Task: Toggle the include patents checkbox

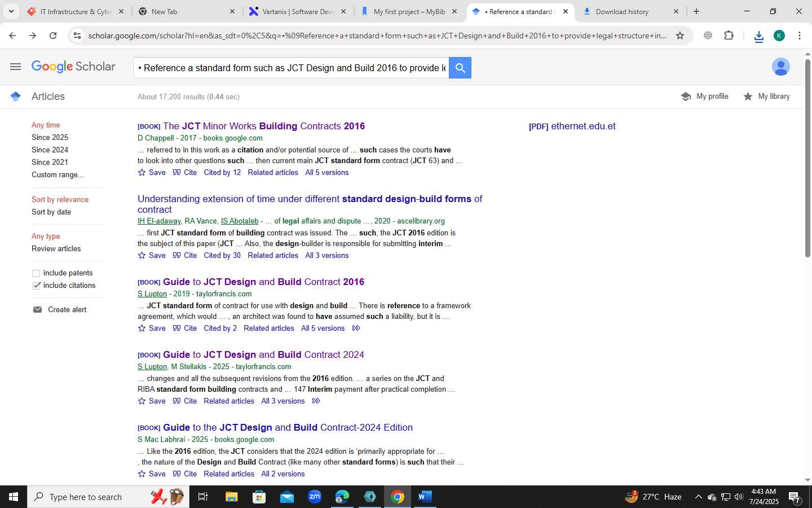Action: 37,273
